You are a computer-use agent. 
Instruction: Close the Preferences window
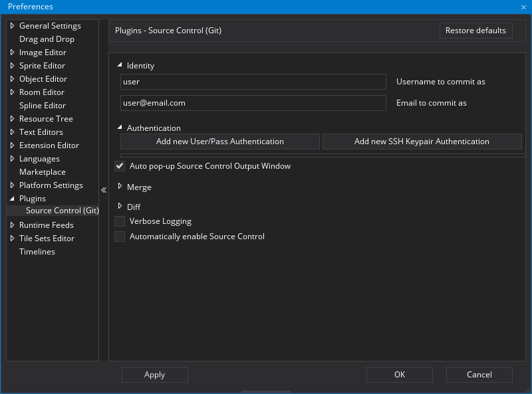coord(523,7)
